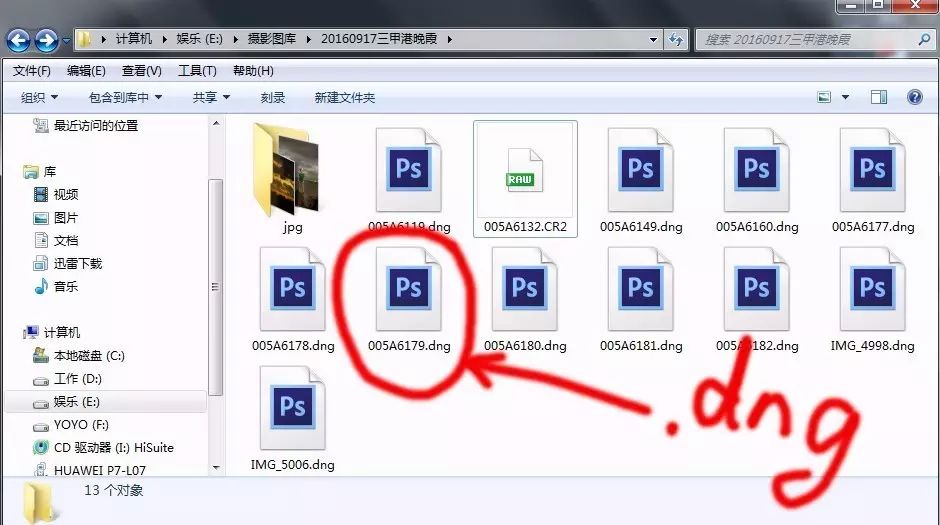Click the 新建文件夹 button
This screenshot has width=940, height=525.
tap(345, 97)
